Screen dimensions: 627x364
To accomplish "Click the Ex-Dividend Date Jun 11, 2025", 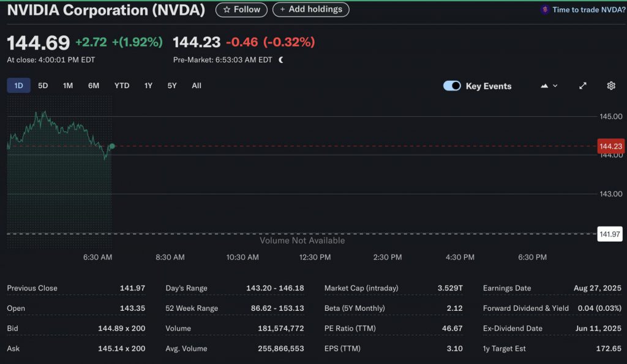I will (599, 329).
